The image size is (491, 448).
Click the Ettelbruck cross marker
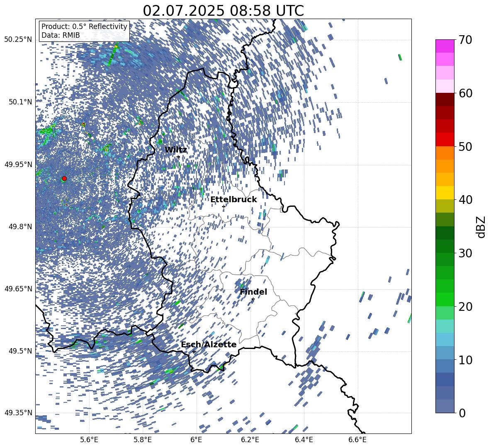pos(224,206)
